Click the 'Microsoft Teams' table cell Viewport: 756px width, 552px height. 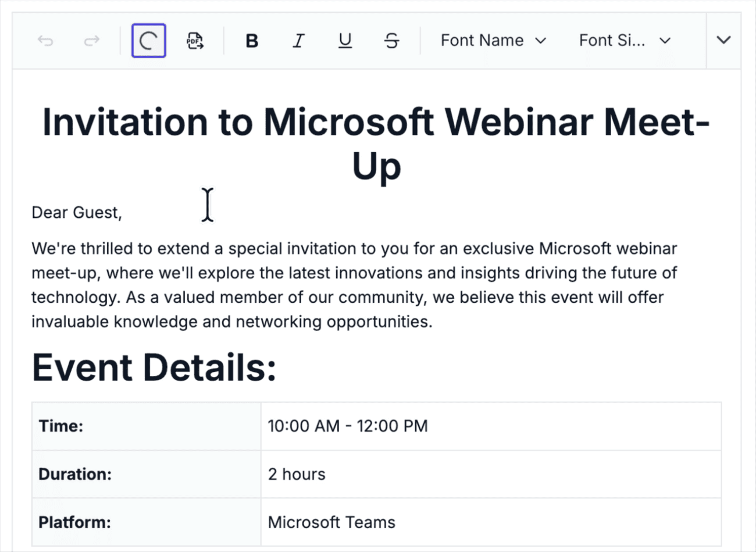click(x=491, y=522)
